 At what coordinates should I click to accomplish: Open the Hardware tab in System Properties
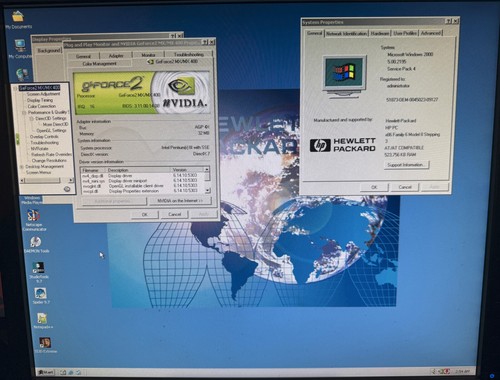pos(380,33)
